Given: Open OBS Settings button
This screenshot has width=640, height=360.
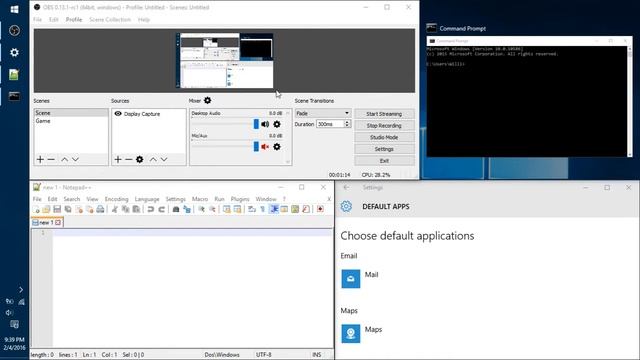Looking at the screenshot, I should pyautogui.click(x=384, y=149).
